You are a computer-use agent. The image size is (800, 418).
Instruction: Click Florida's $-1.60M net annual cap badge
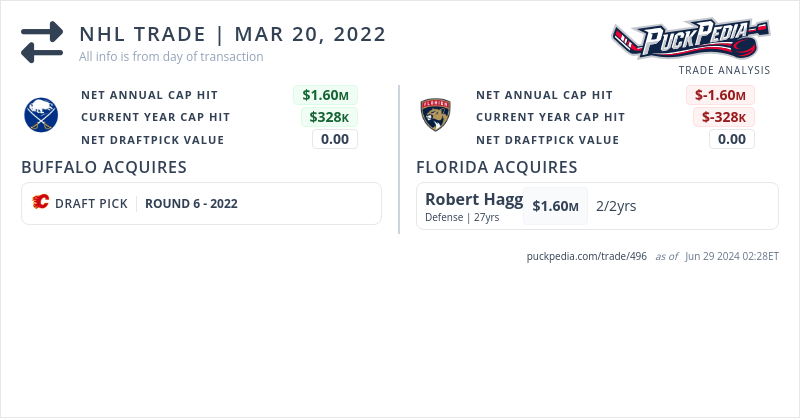(x=720, y=95)
